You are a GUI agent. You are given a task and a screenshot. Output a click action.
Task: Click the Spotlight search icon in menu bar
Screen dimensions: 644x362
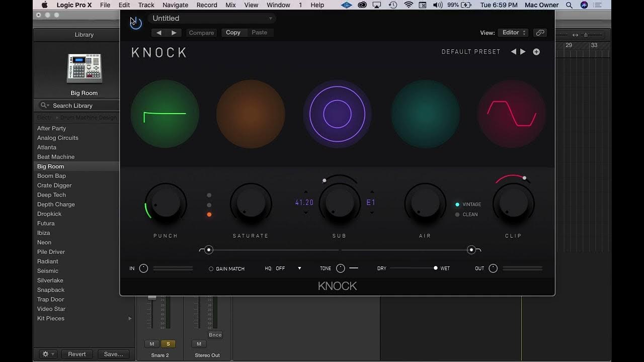569,5
